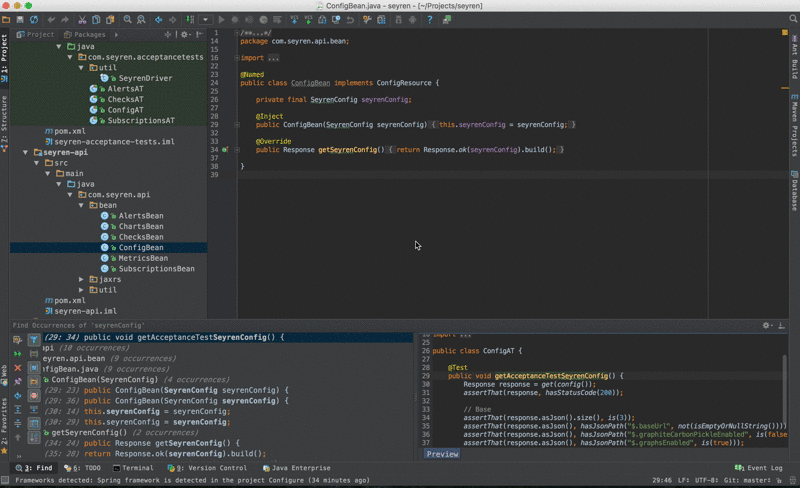Click the Save All toolbar icon

click(x=20, y=20)
